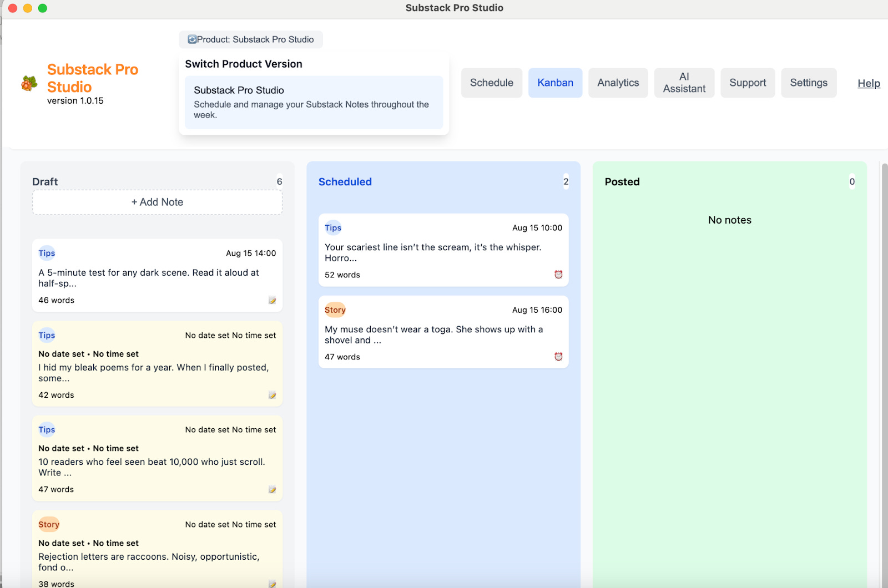Click the 'No notes' text in Posted column
The width and height of the screenshot is (888, 588).
coord(730,220)
